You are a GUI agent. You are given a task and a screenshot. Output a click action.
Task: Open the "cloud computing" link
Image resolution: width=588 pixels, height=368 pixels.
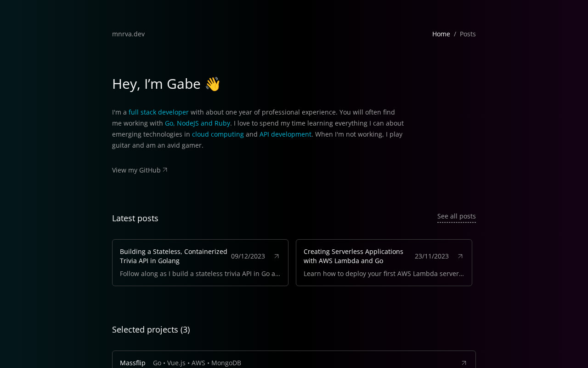pyautogui.click(x=218, y=134)
